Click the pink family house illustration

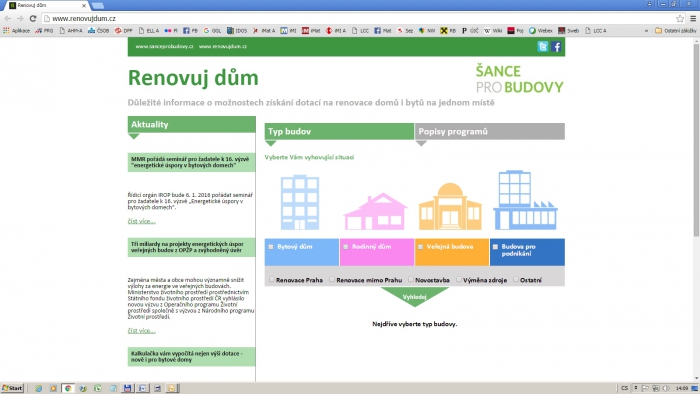[x=375, y=211]
